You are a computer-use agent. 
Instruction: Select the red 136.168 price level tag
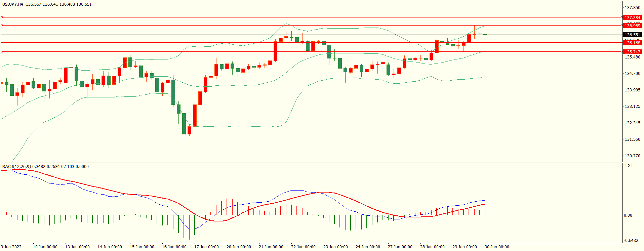(x=632, y=43)
